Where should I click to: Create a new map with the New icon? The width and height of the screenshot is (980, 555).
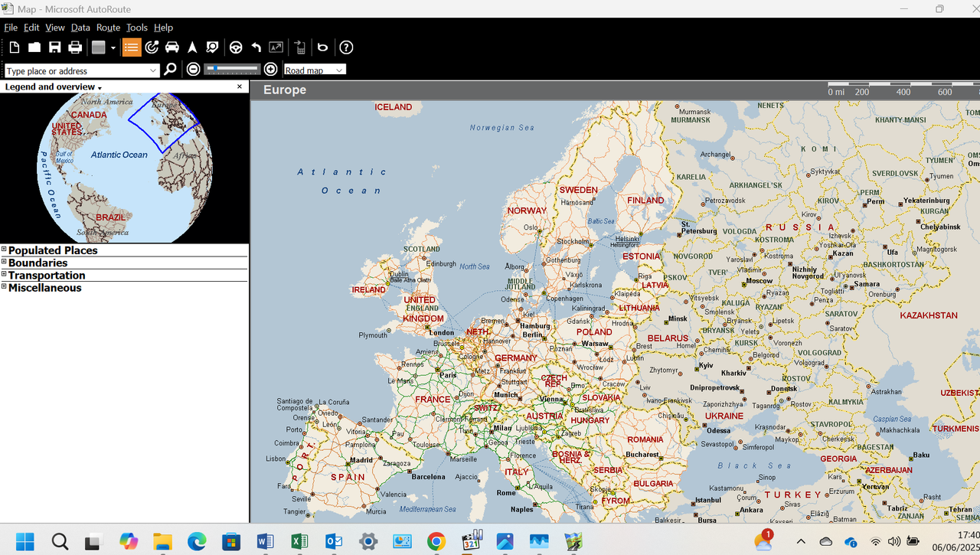pos(15,47)
